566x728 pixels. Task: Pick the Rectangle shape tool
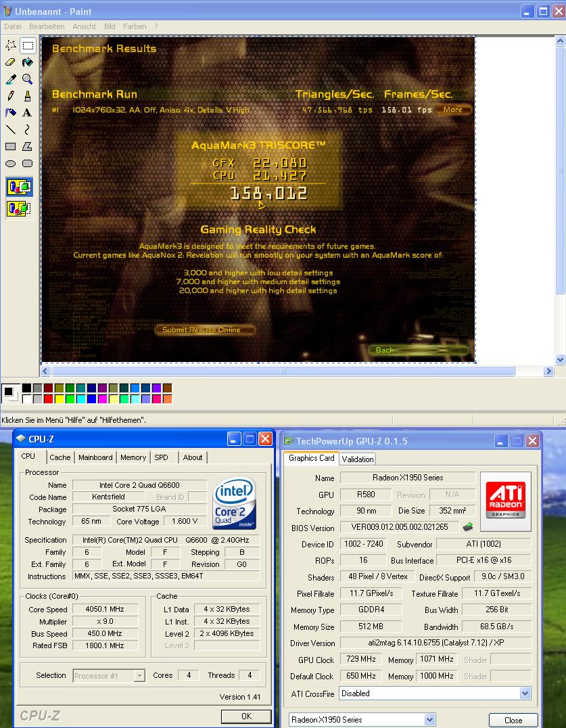[x=11, y=147]
